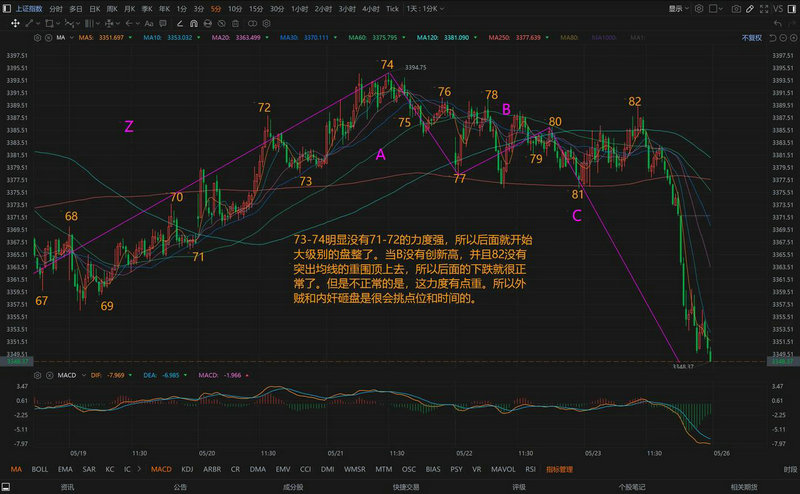Toggle MA250 moving average visibility
Screen dimensions: 800x494
pyautogui.click(x=511, y=37)
